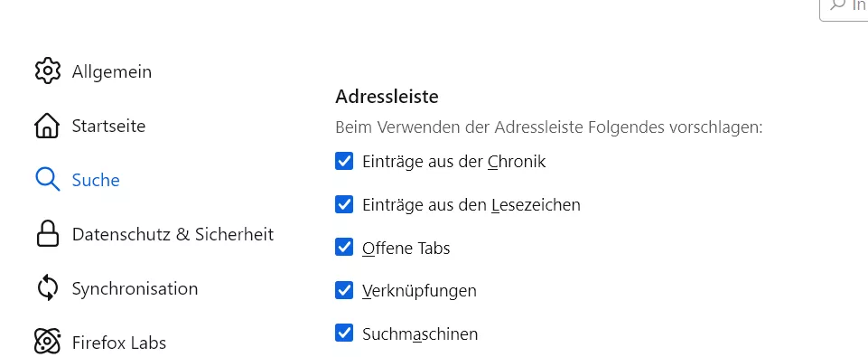This screenshot has width=868, height=357.
Task: Click the Suche magnifier icon in sidebar
Action: (47, 180)
